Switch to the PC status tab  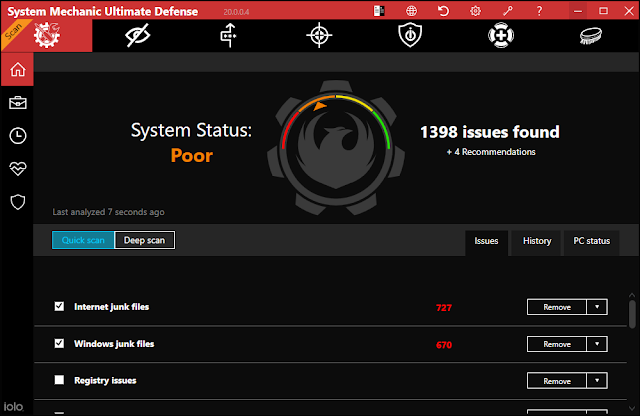pos(591,241)
